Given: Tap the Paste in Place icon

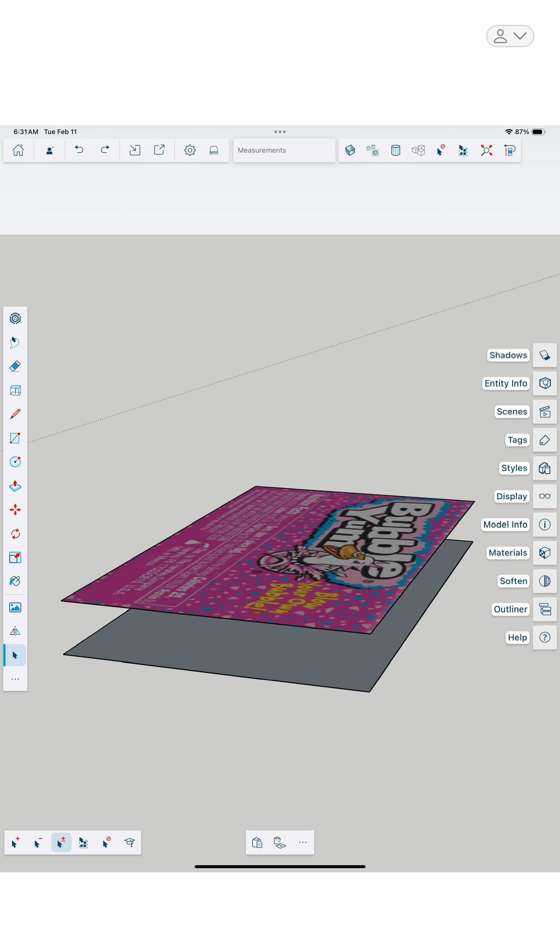Looking at the screenshot, I should pos(280,842).
